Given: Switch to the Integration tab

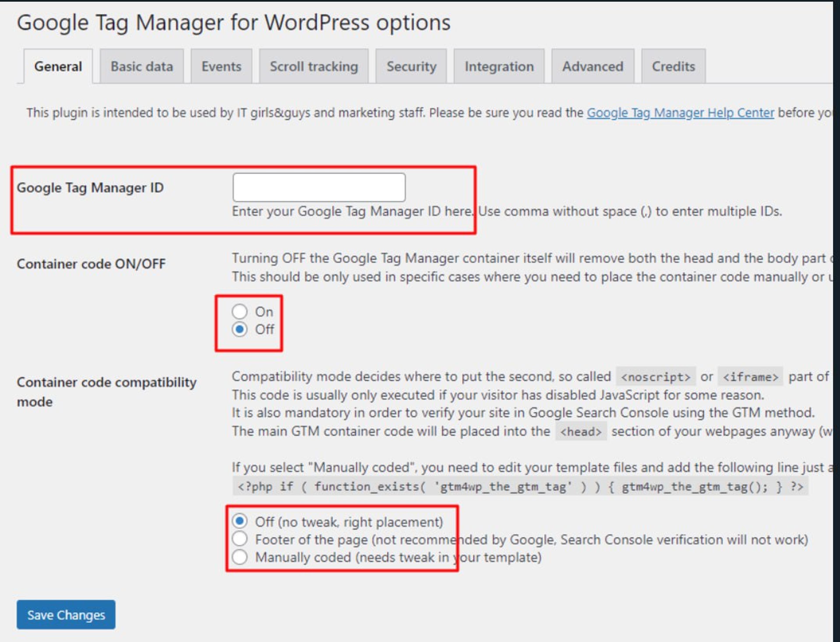Looking at the screenshot, I should (x=499, y=66).
